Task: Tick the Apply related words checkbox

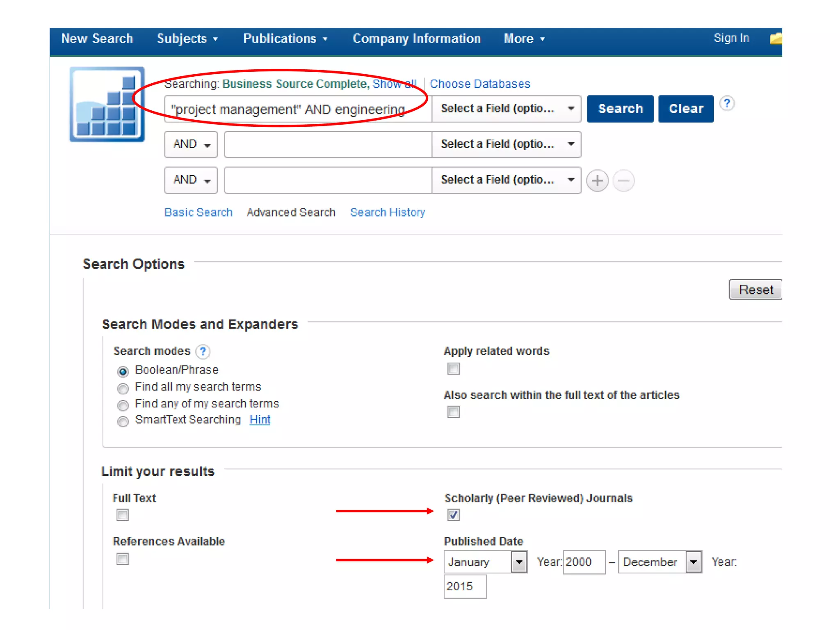Action: pyautogui.click(x=453, y=369)
